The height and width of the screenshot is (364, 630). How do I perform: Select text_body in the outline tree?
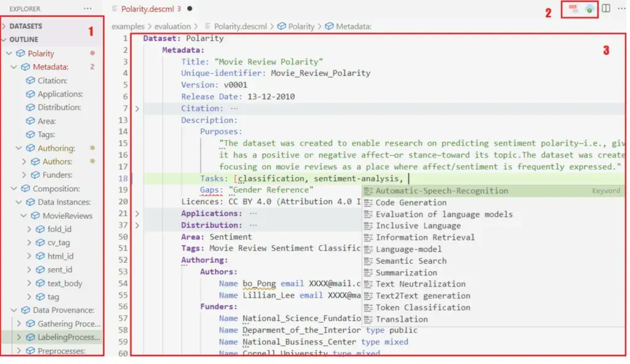point(65,283)
